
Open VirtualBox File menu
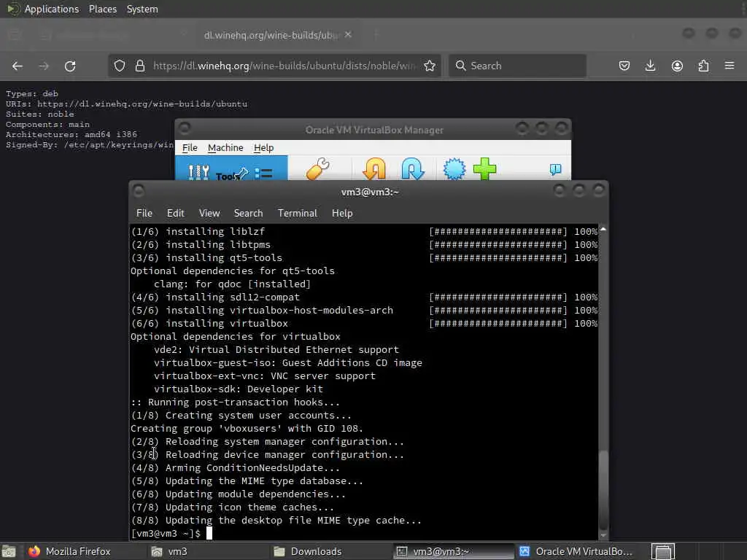[190, 147]
